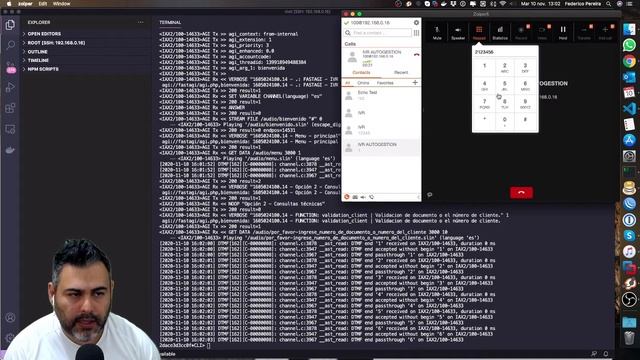Open dialpad icon beside contact search field
The image size is (640, 360).
coord(416,33)
